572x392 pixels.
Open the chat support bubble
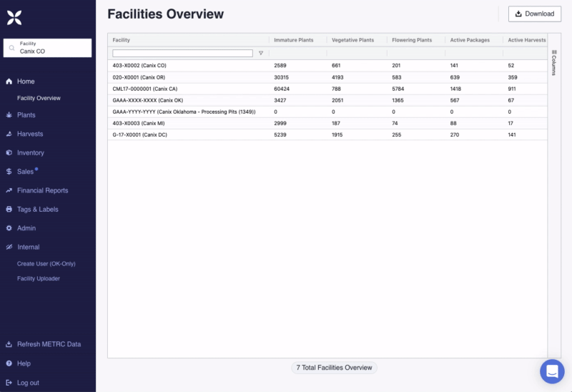[552, 371]
